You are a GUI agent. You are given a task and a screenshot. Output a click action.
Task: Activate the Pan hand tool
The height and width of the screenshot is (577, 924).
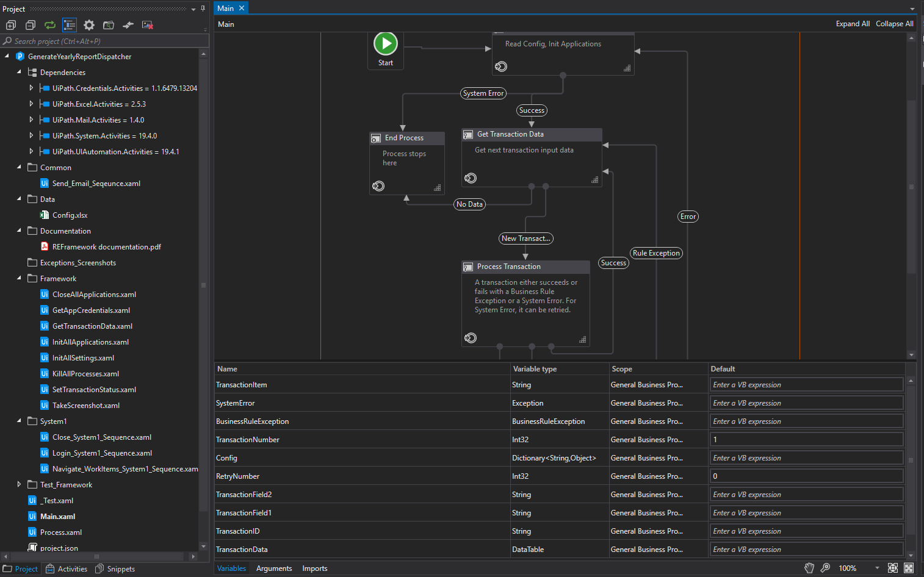tap(809, 568)
